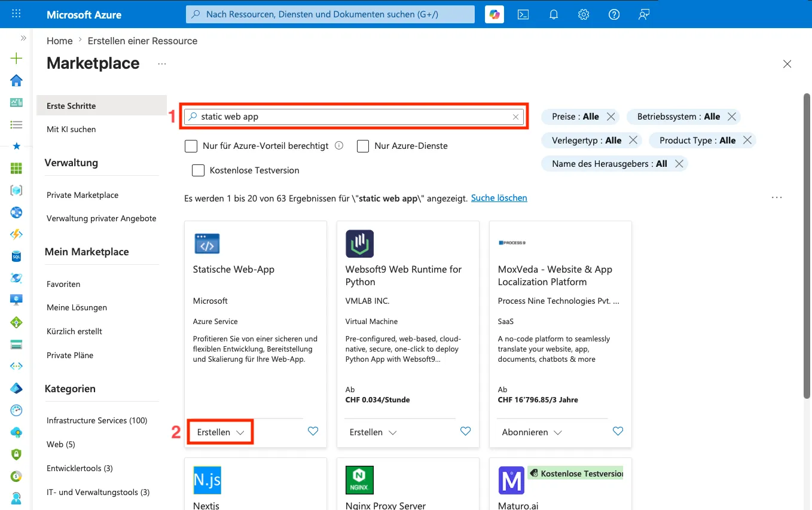Open Microsoft Entra ID pyramid icon

pyautogui.click(x=17, y=388)
